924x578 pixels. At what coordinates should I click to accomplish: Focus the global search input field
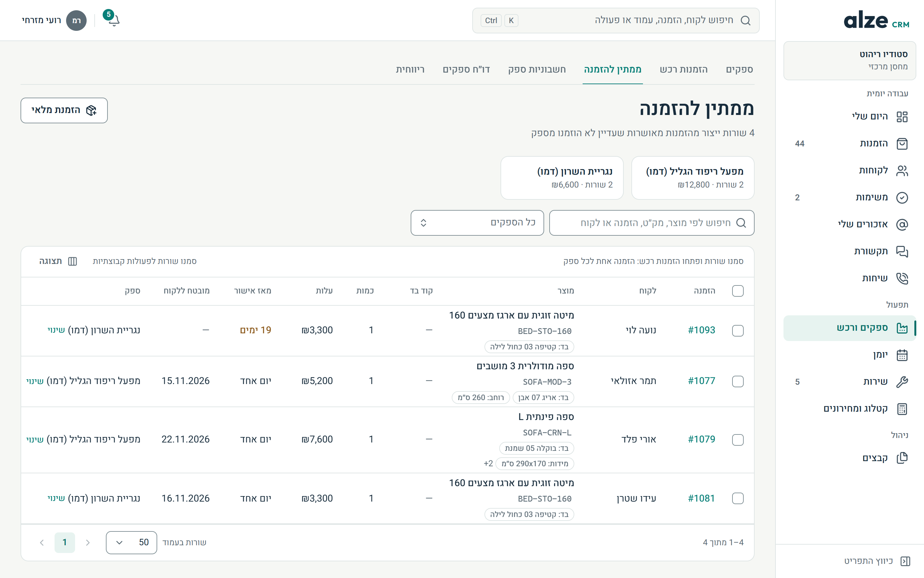615,20
